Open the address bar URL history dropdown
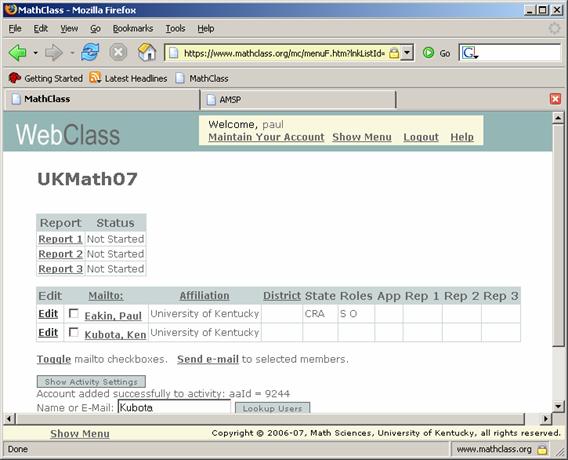This screenshot has height=460, width=568. tap(407, 53)
